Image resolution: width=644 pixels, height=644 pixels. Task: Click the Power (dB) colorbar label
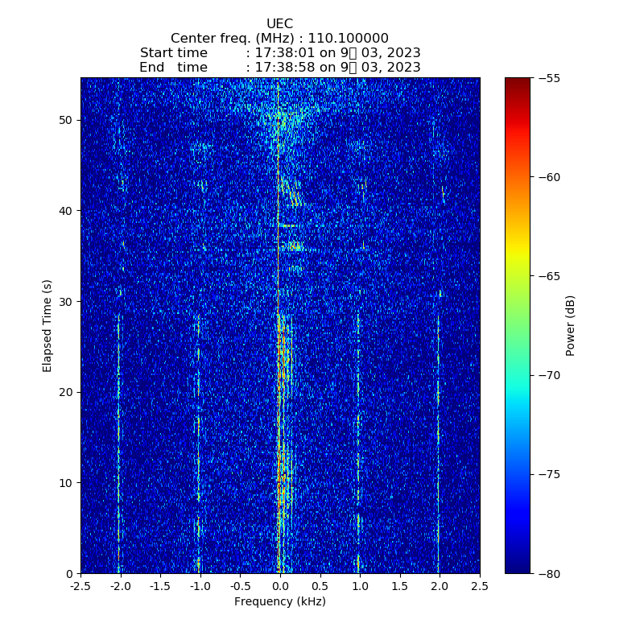pos(570,325)
